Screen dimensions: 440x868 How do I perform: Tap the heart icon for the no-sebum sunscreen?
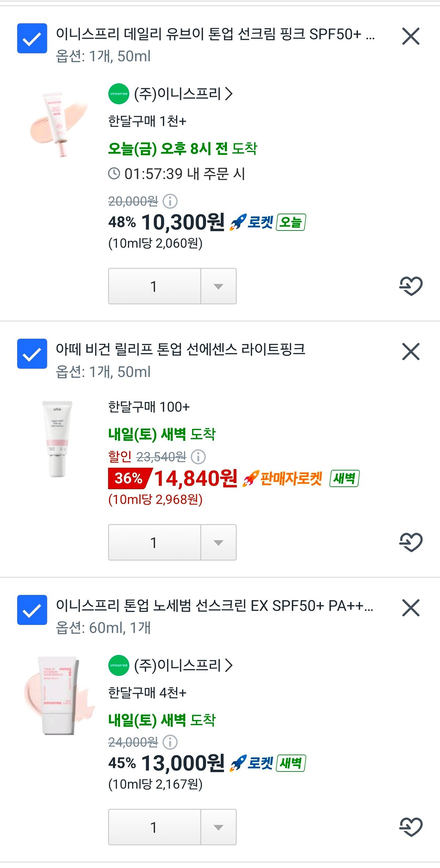coord(411,827)
